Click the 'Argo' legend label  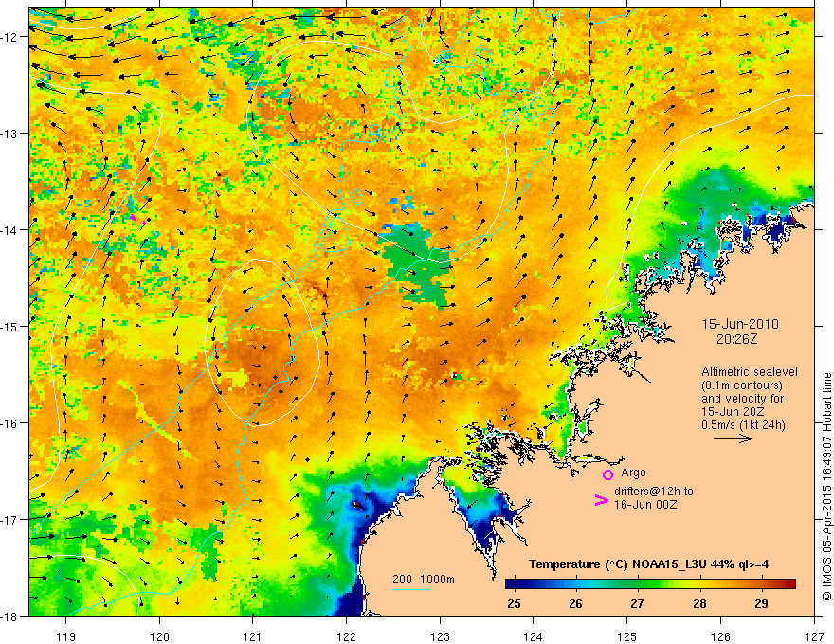(633, 473)
